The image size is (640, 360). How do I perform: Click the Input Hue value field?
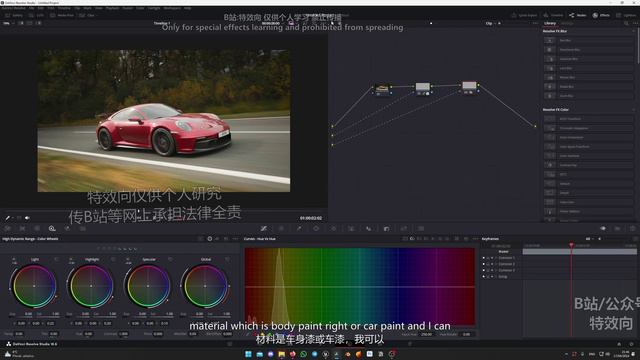click(426, 334)
